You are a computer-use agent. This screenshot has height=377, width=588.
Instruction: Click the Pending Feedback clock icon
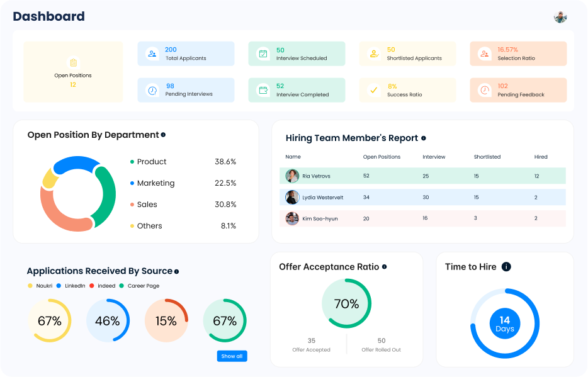click(485, 90)
